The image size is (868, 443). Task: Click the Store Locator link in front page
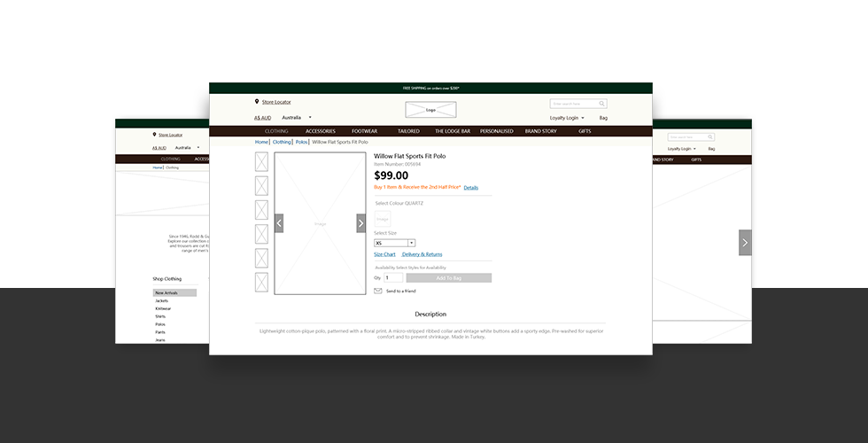[276, 102]
